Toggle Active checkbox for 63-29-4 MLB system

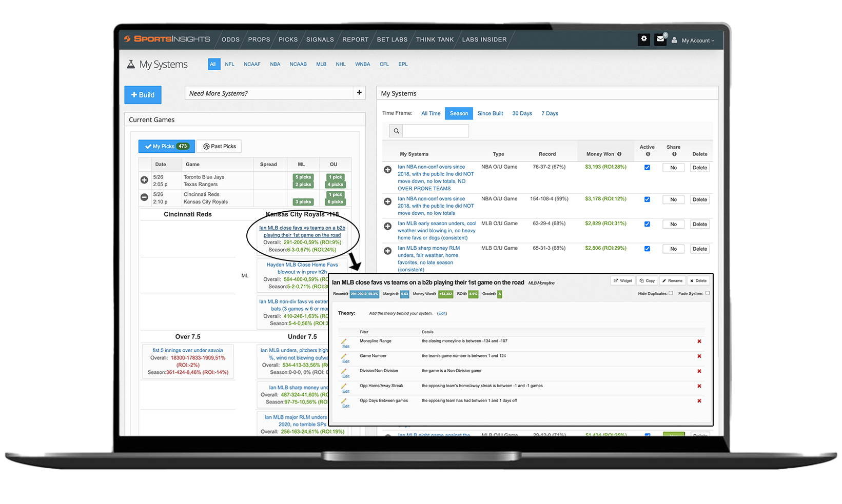tap(648, 224)
